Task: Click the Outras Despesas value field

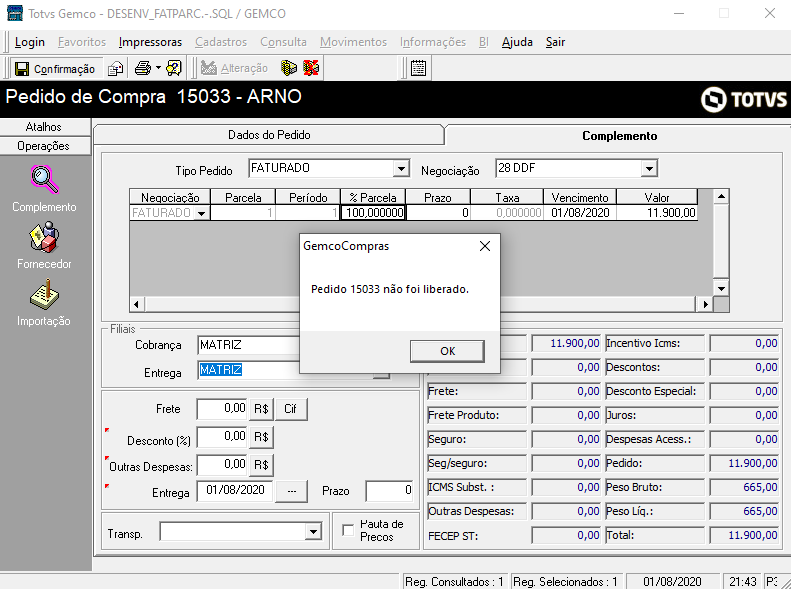Action: 222,464
